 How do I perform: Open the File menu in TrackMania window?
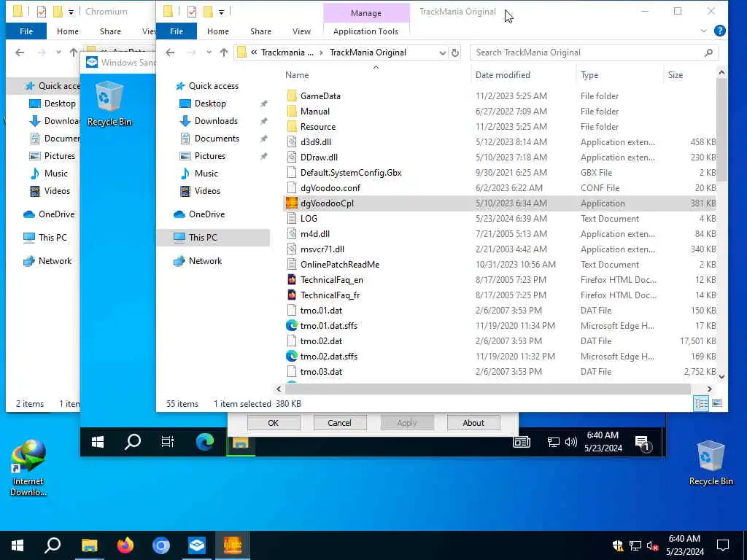coord(177,31)
